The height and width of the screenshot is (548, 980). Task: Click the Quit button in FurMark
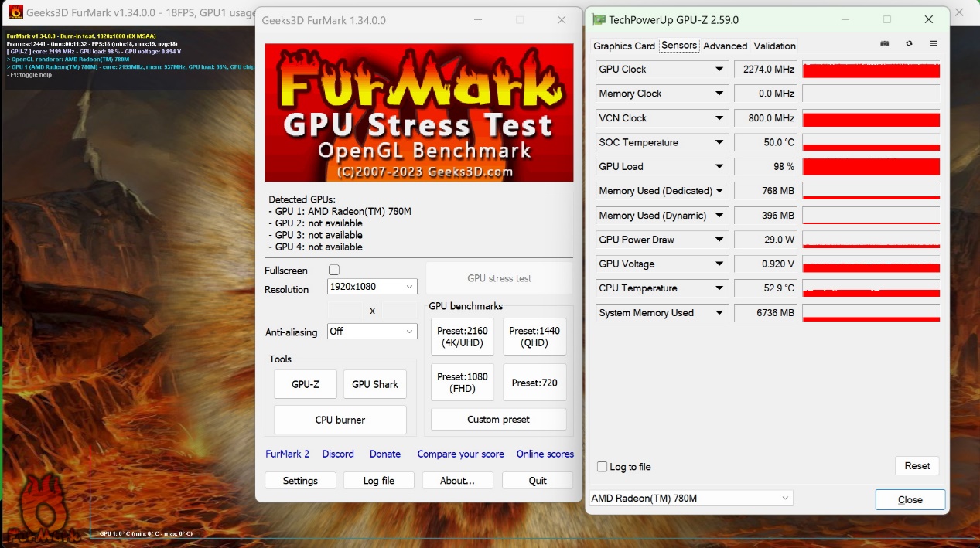point(538,481)
